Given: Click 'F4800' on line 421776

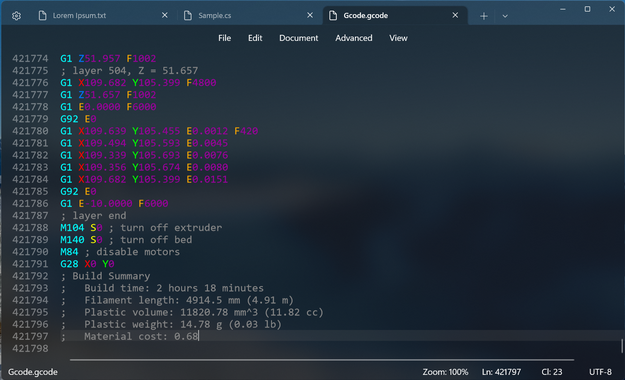Looking at the screenshot, I should pos(201,83).
